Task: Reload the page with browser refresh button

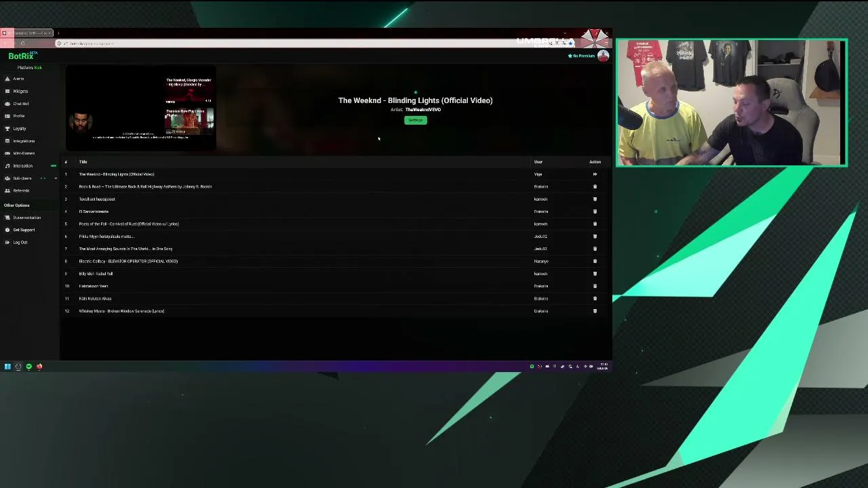Action: coord(22,43)
